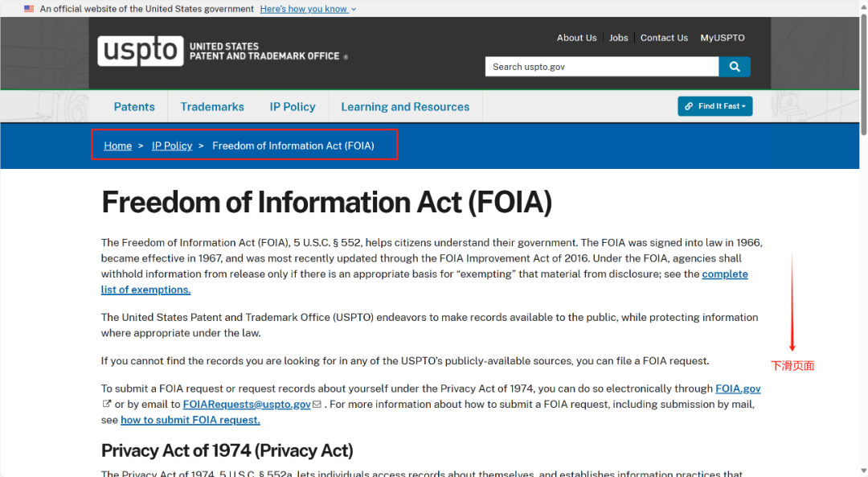Viewport: 868px width, 477px height.
Task: Expand "Here's how you know" banner
Action: pos(308,9)
